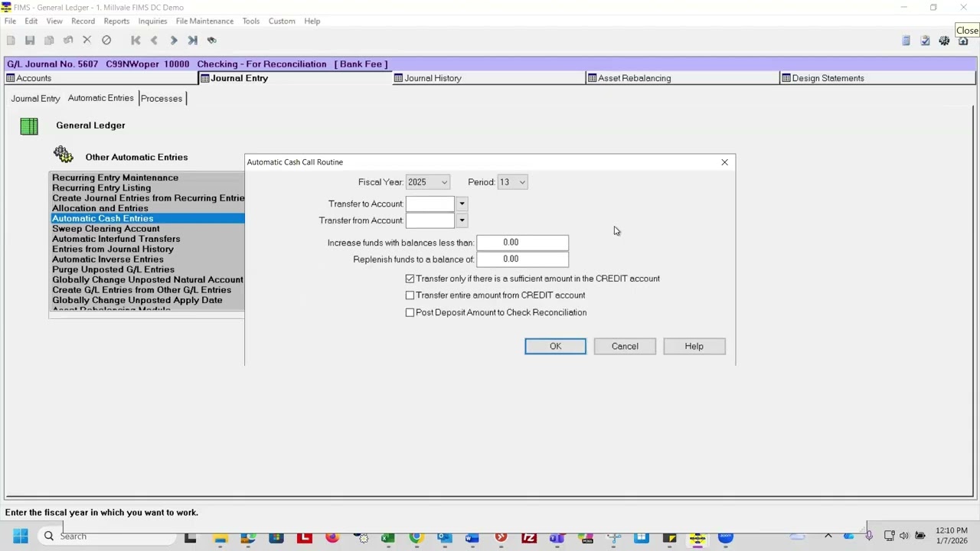The height and width of the screenshot is (551, 980).
Task: Show hidden system tray icons chevron
Action: tap(828, 536)
